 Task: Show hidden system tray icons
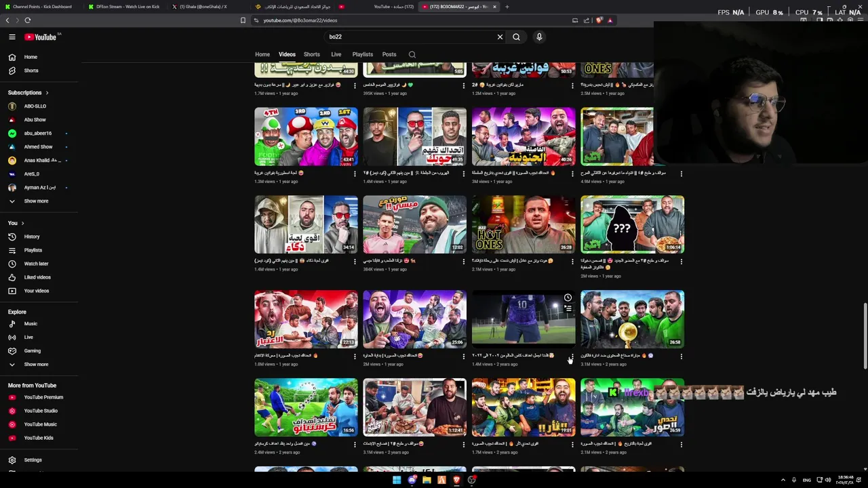[783, 480]
